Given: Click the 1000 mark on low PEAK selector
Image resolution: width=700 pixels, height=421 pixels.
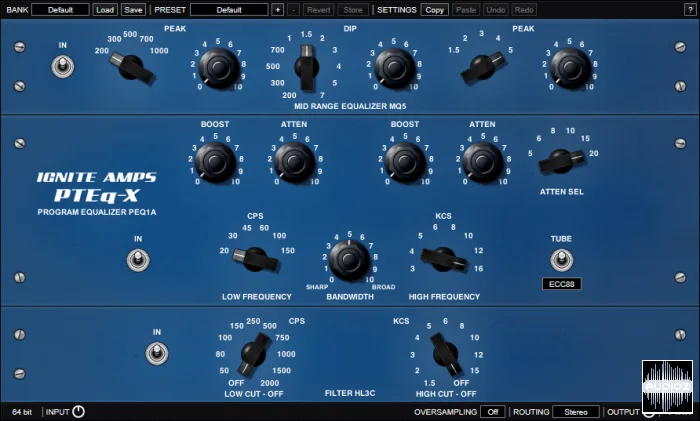Looking at the screenshot, I should (159, 51).
